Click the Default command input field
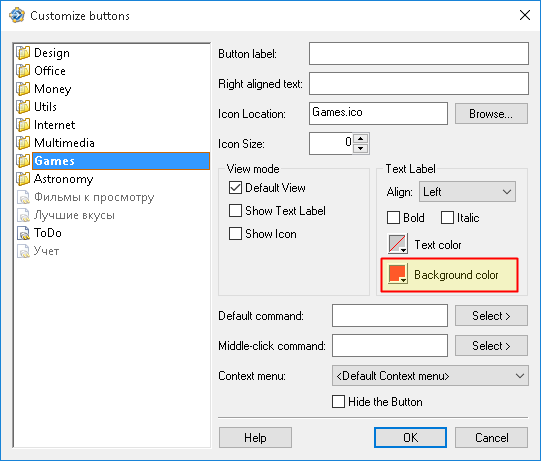 click(390, 315)
